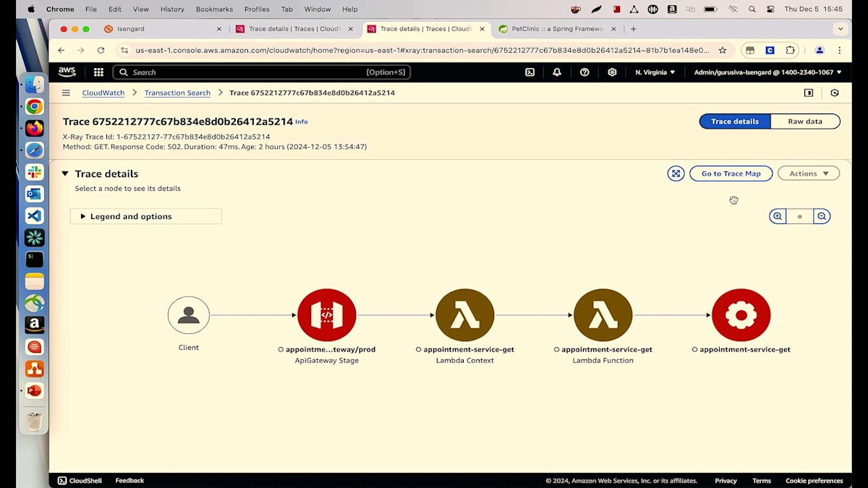The image size is (868, 488).
Task: Open macOS Spotlight search icon
Action: pos(752,9)
